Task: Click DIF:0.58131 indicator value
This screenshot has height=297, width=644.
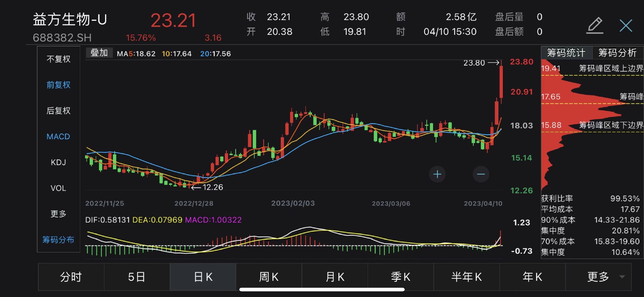Action: click(x=108, y=220)
